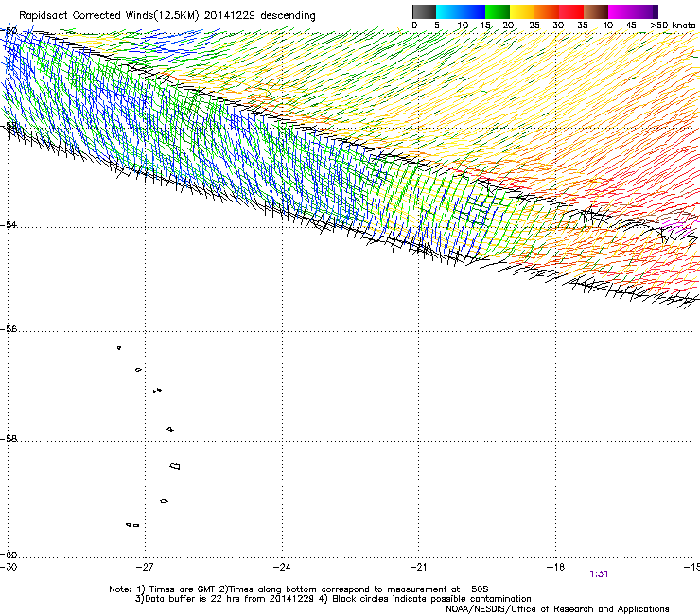Click the blue 10-15 knots color swatch
Image resolution: width=700 pixels, height=615 pixels.
(473, 11)
